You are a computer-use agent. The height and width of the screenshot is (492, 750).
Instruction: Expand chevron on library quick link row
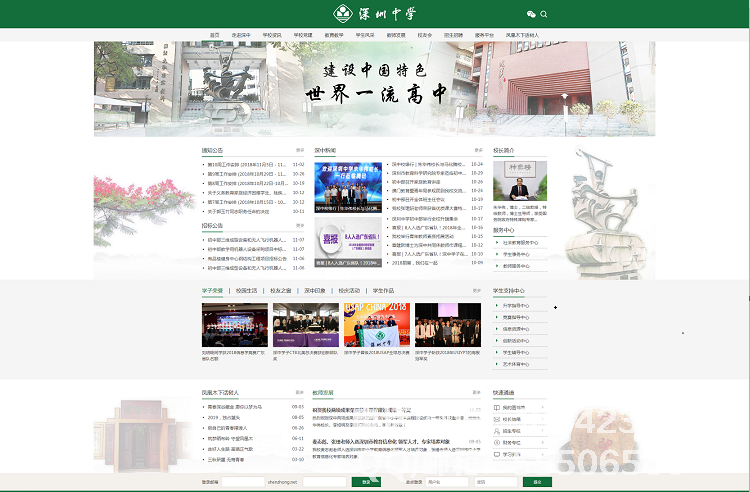pos(543,408)
